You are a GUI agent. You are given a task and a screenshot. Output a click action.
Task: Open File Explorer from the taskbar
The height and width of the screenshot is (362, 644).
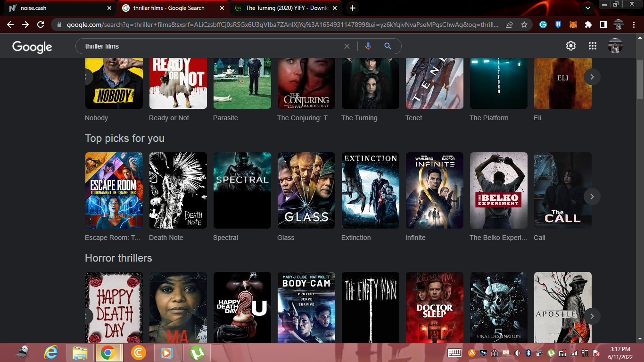pyautogui.click(x=80, y=352)
